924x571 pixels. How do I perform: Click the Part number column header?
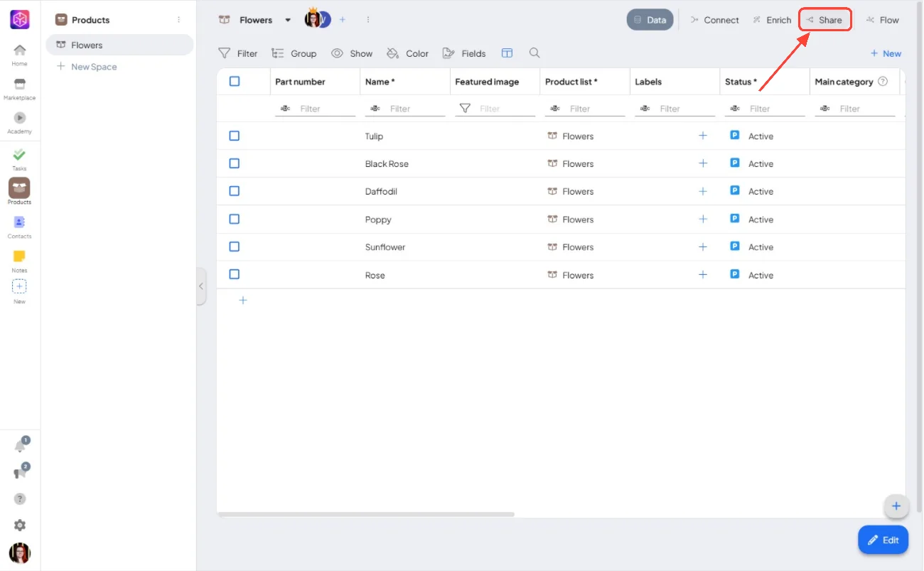300,82
